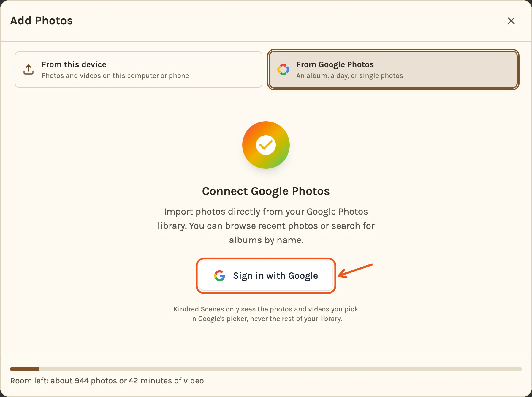Screen dimensions: 532x397
Task: Close the Add Photos dialog
Action: 511,21
